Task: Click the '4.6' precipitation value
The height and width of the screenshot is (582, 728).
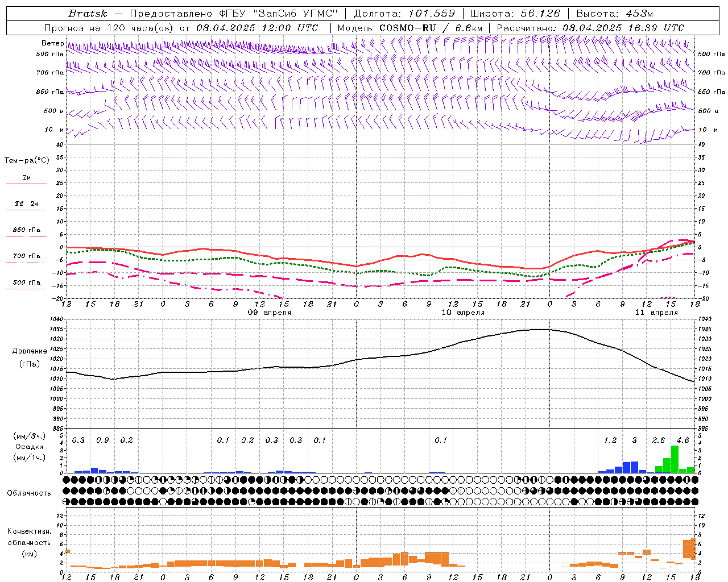Action: pos(682,440)
